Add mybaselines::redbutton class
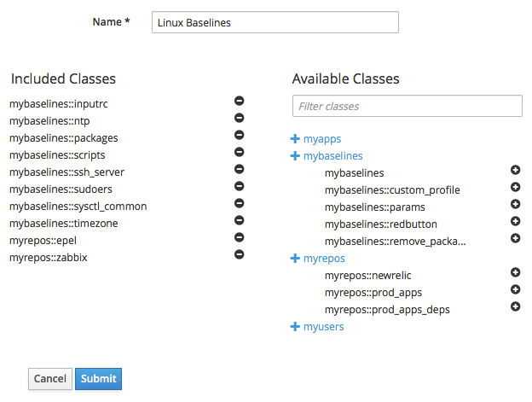 tap(515, 221)
